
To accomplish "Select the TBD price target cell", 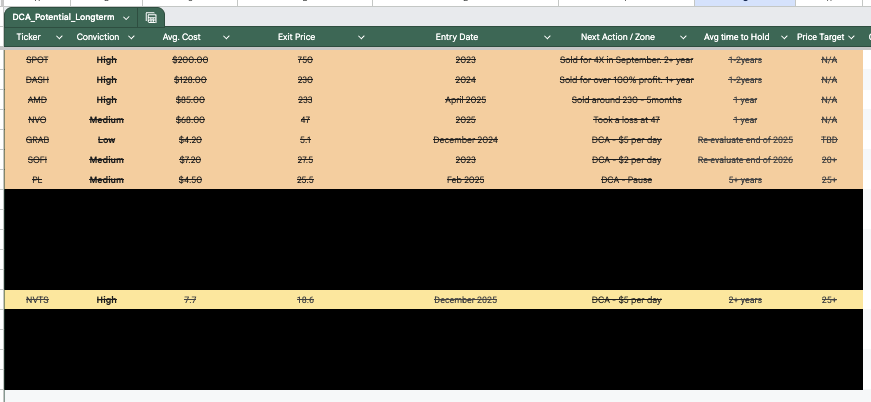I will pyautogui.click(x=829, y=140).
